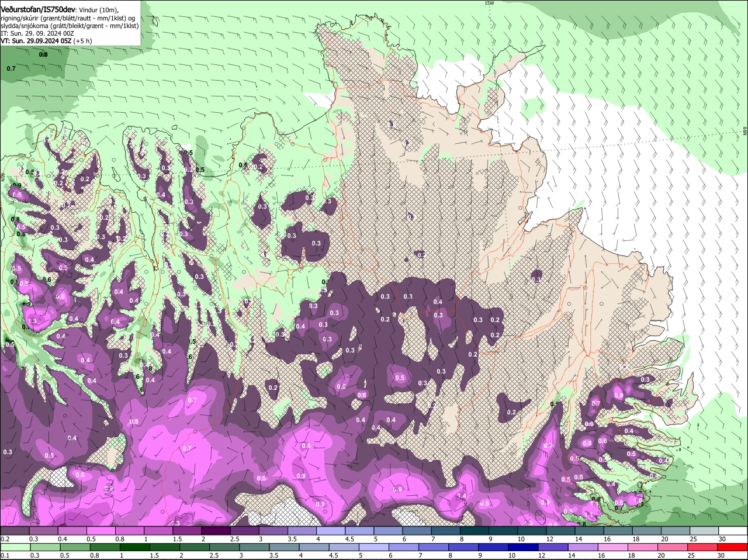The height and width of the screenshot is (560, 748).
Task: Click the rain-scale swatch between 9 and 10
Action: click(x=493, y=547)
